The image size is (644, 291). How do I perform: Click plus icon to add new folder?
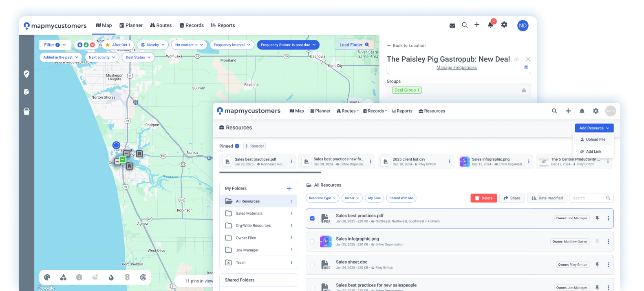point(289,188)
